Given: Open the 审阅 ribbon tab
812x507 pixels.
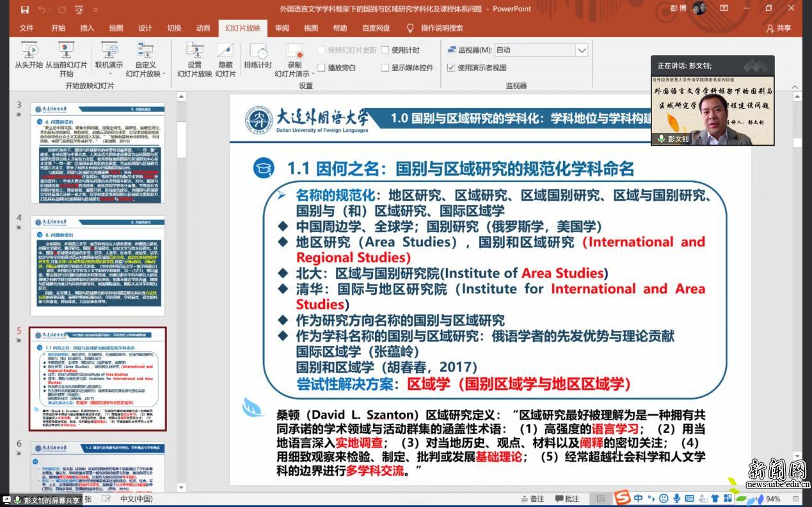Looking at the screenshot, I should 282,28.
